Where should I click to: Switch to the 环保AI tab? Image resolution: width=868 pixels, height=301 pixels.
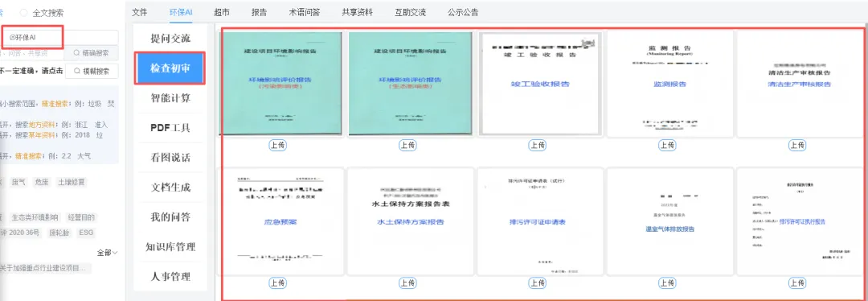coord(181,12)
